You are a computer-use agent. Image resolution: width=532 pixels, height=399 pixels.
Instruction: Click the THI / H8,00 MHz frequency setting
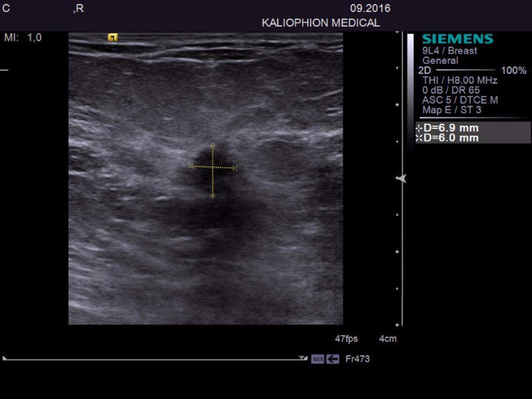click(x=460, y=80)
